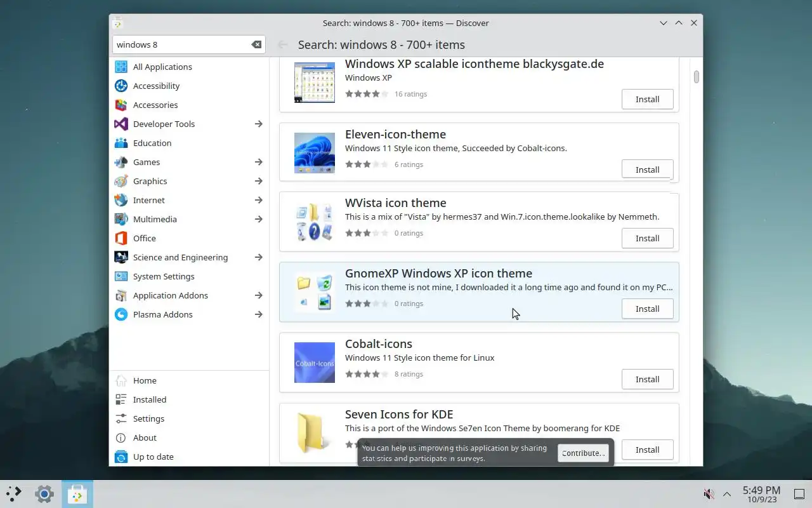Expand the Games subcategories arrow
This screenshot has width=812, height=508.
click(259, 162)
